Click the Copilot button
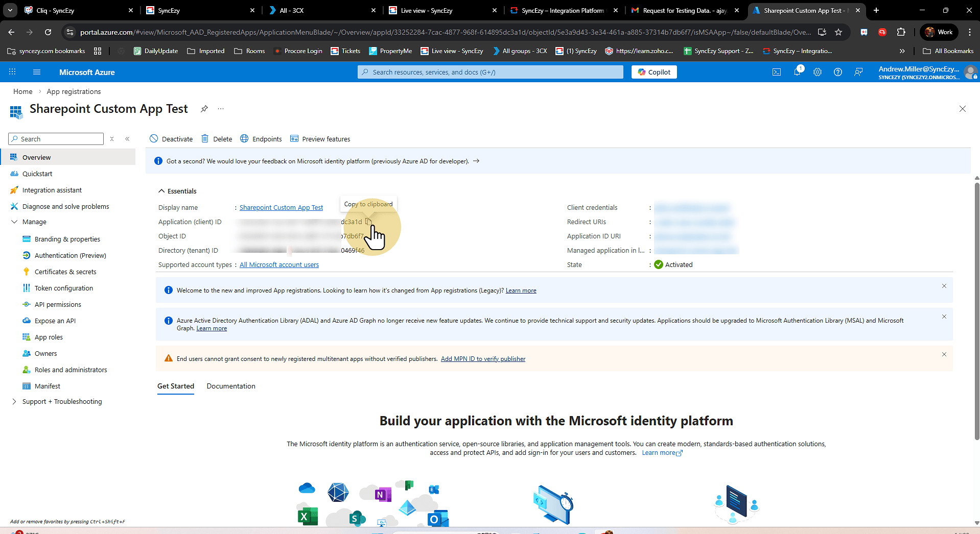This screenshot has width=980, height=534. click(x=654, y=72)
